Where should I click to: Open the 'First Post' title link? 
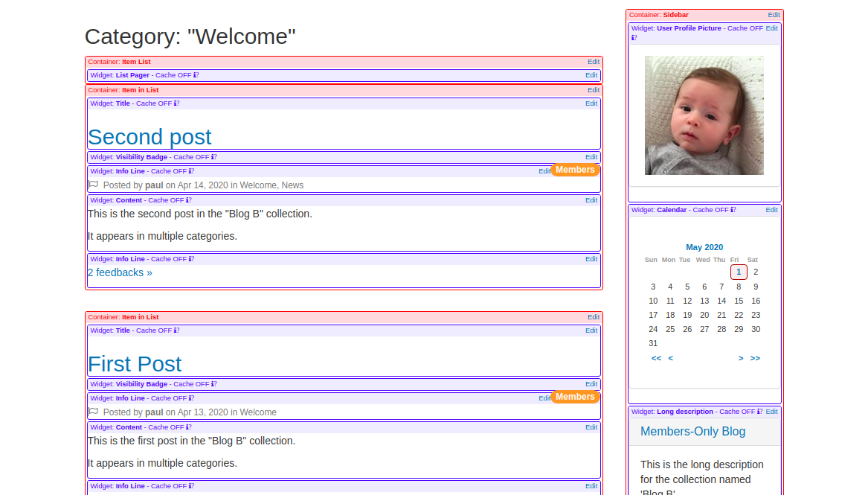(135, 364)
